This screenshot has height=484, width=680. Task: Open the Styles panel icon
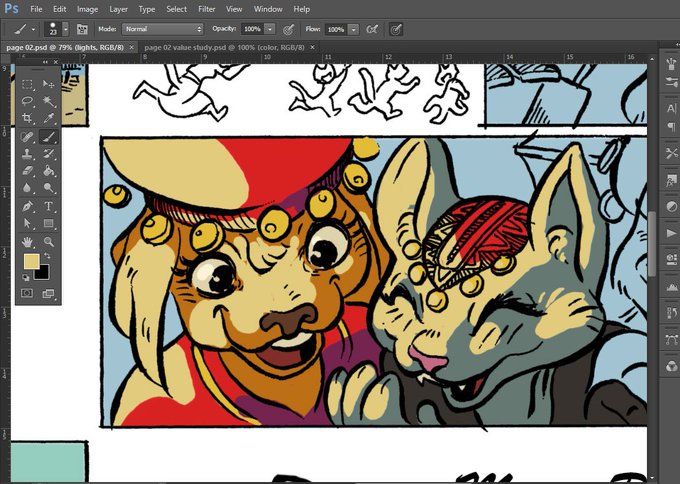click(671, 180)
